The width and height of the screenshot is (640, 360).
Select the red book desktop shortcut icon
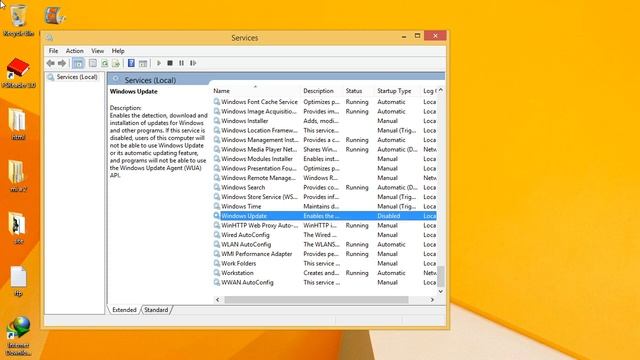pos(18,73)
